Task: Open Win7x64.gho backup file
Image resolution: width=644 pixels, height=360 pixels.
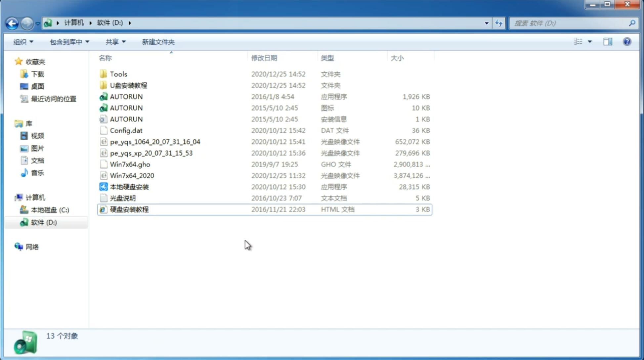Action: [130, 164]
